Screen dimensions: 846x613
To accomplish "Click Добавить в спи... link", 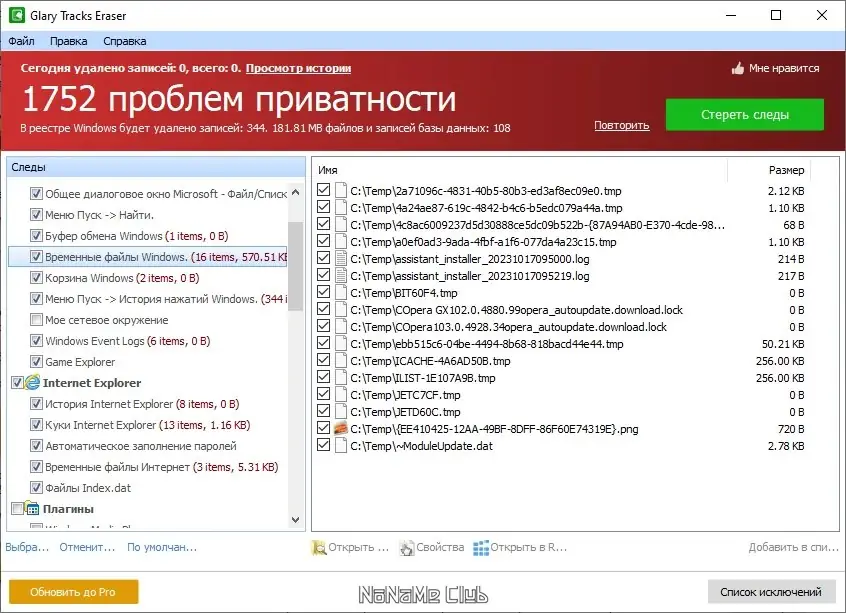I will coord(794,547).
